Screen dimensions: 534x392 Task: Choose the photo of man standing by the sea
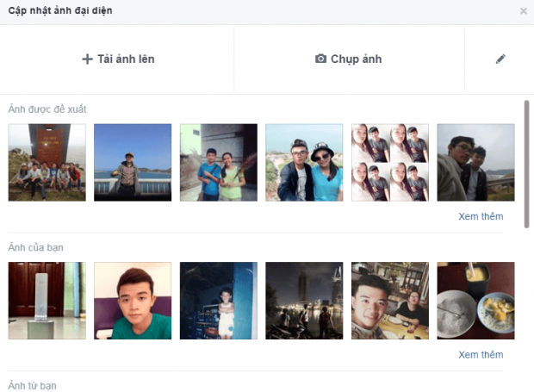tap(133, 162)
